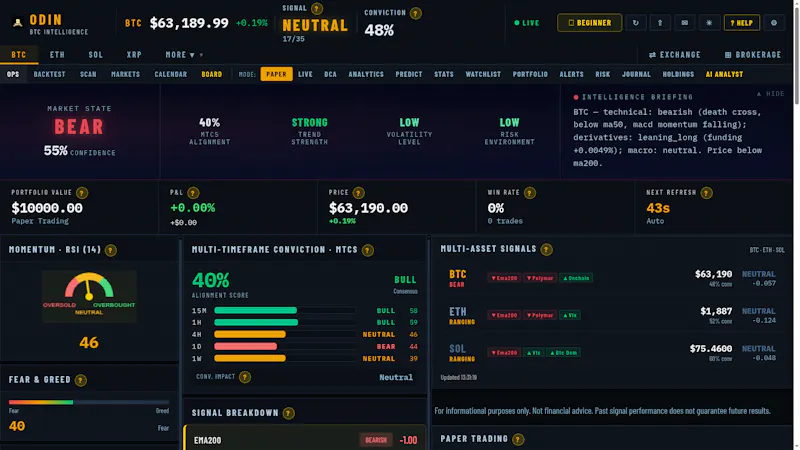Open the WATCHLIST tab
Image resolution: width=800 pixels, height=450 pixels.
(483, 74)
